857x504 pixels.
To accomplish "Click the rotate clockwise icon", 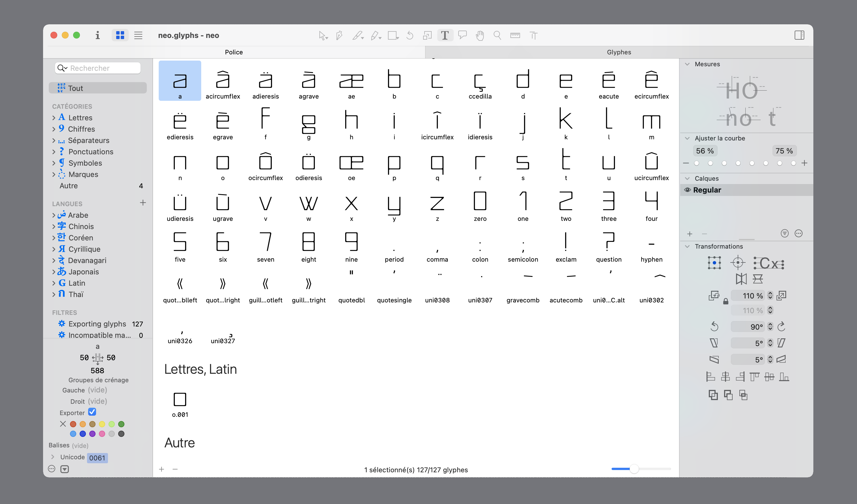I will tap(782, 326).
